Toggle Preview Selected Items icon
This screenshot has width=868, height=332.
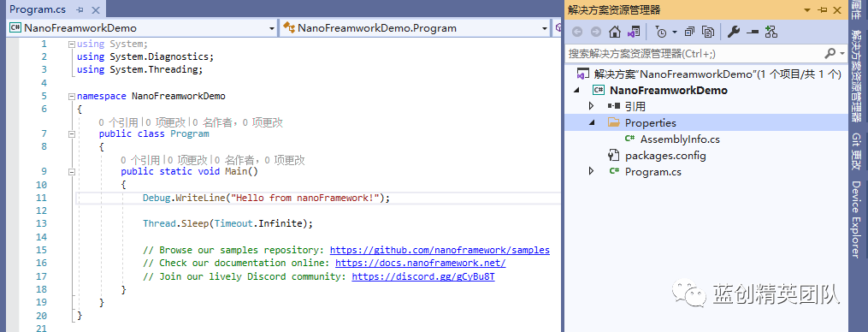click(753, 33)
